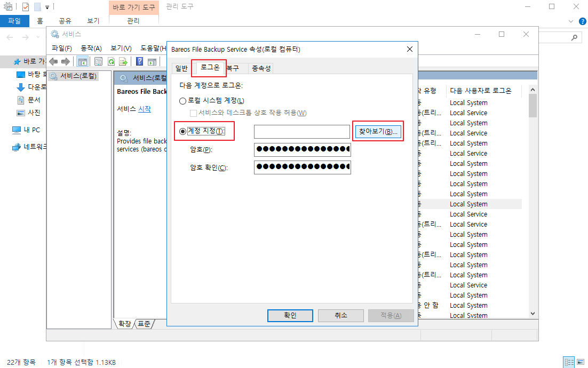The width and height of the screenshot is (588, 368).
Task: Click the Back arrow in the Services toolbar
Action: (x=54, y=61)
